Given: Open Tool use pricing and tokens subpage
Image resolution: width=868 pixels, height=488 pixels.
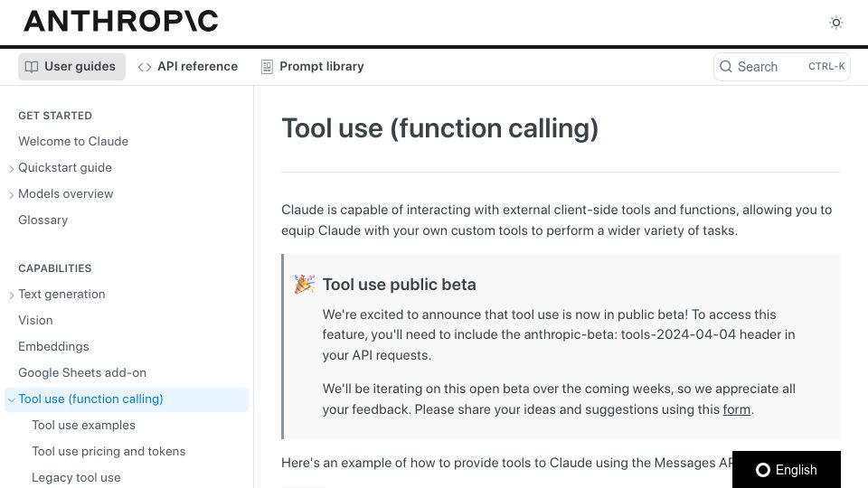Looking at the screenshot, I should pyautogui.click(x=108, y=452).
